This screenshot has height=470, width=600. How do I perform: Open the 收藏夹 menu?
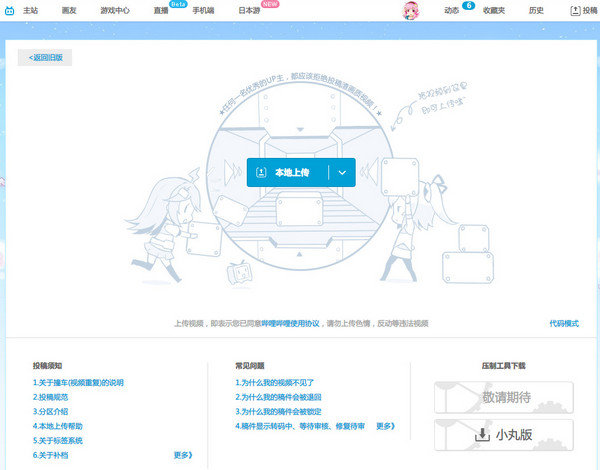tap(493, 10)
